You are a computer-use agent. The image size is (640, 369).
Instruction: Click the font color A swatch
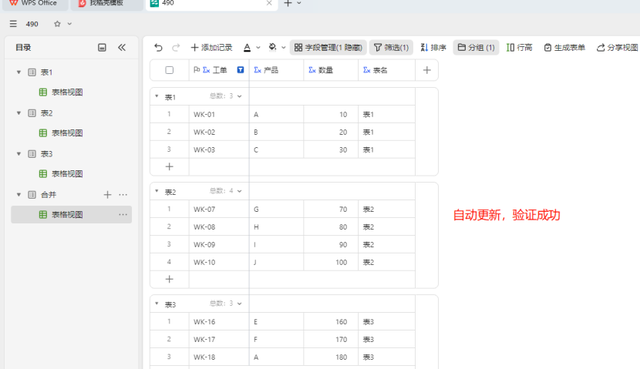click(247, 48)
